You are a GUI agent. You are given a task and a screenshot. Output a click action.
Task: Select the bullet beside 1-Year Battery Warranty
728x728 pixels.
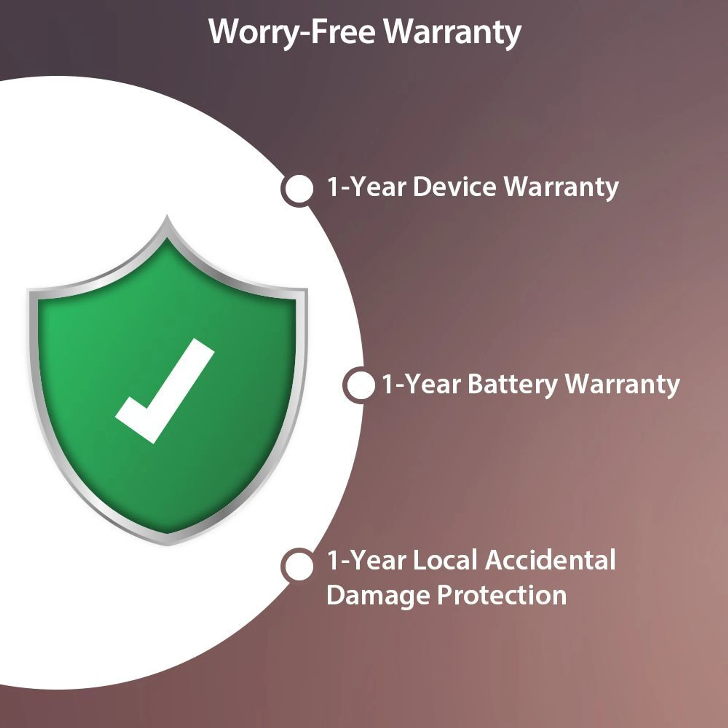point(360,385)
